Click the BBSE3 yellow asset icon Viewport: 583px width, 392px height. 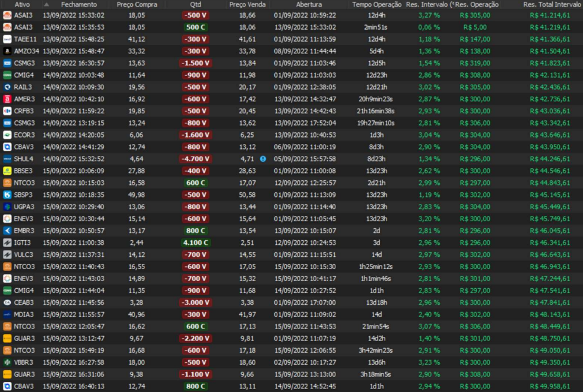coord(7,171)
